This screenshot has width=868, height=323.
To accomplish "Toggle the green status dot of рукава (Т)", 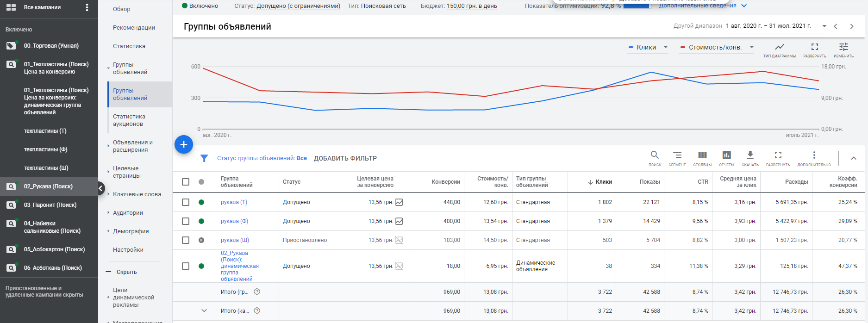I will [201, 202].
